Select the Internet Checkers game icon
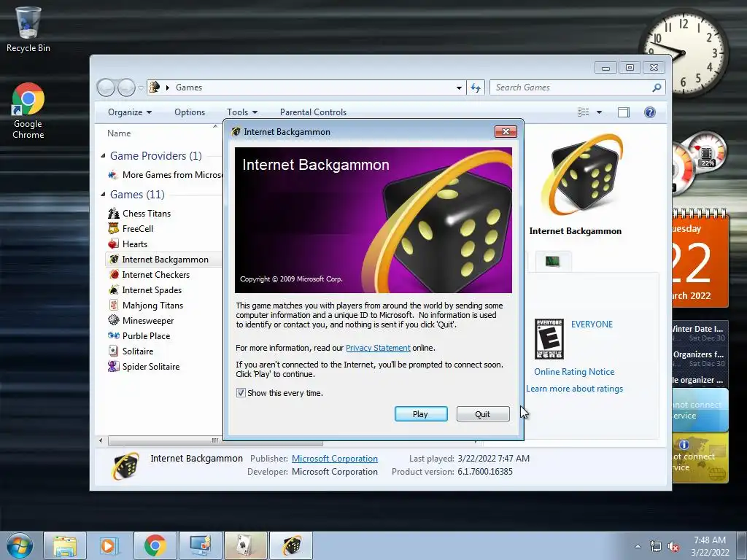Image resolution: width=747 pixels, height=560 pixels. (114, 274)
